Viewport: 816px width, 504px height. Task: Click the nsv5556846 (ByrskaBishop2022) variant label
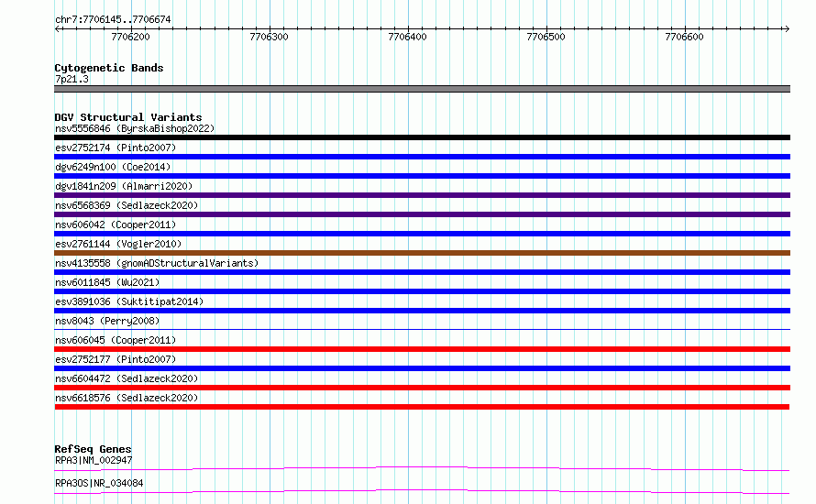135,128
